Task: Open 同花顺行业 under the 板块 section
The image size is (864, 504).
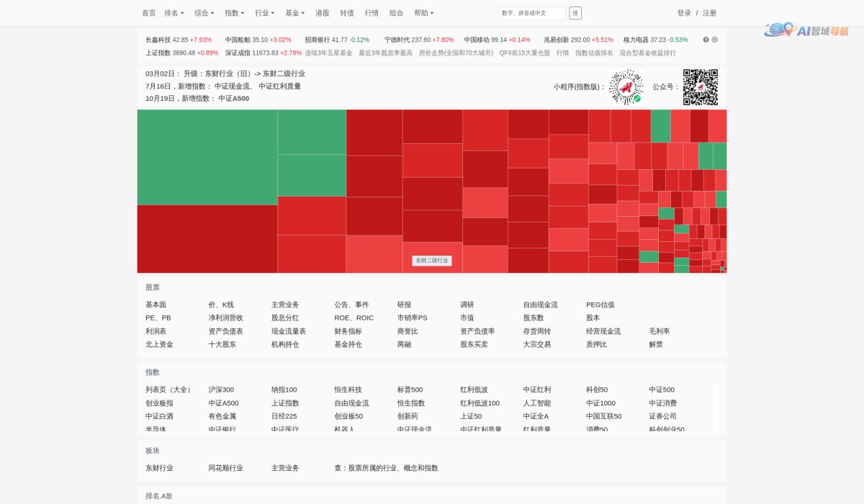Action: 226,468
